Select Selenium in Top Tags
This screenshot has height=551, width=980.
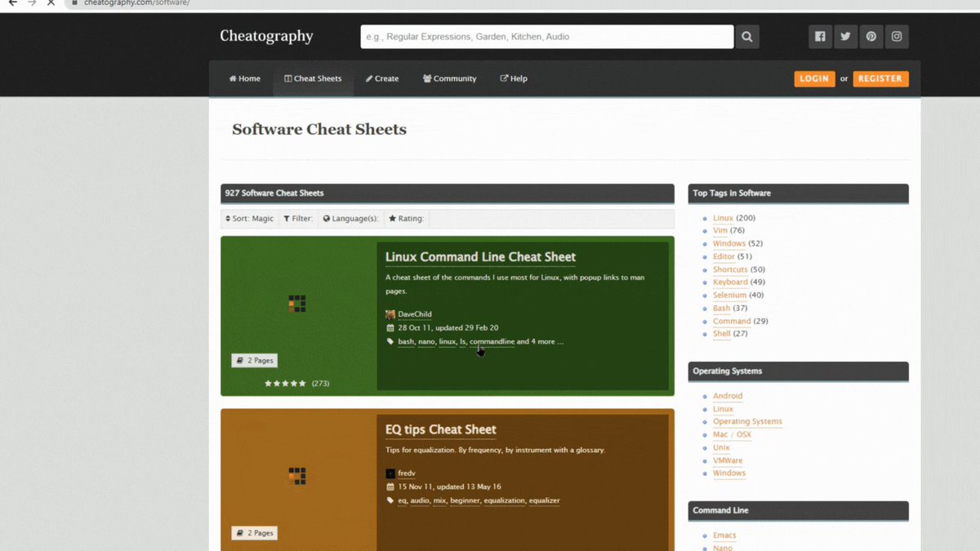point(729,295)
